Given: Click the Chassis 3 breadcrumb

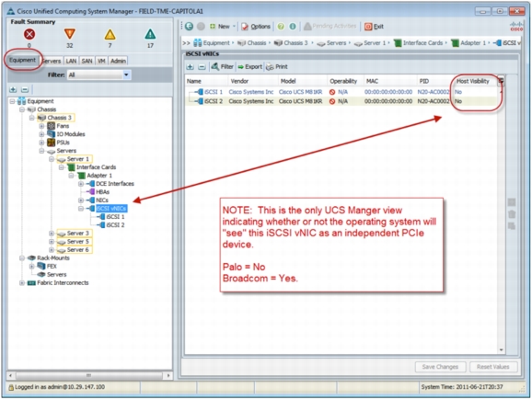Looking at the screenshot, I should [295, 43].
